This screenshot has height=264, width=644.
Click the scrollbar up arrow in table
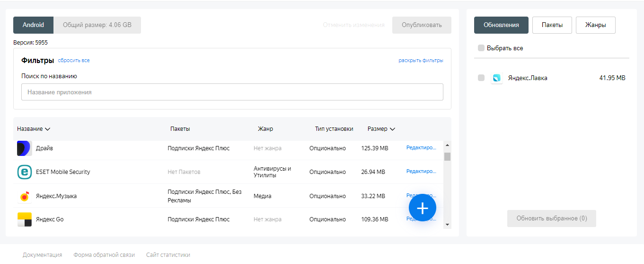point(447,145)
